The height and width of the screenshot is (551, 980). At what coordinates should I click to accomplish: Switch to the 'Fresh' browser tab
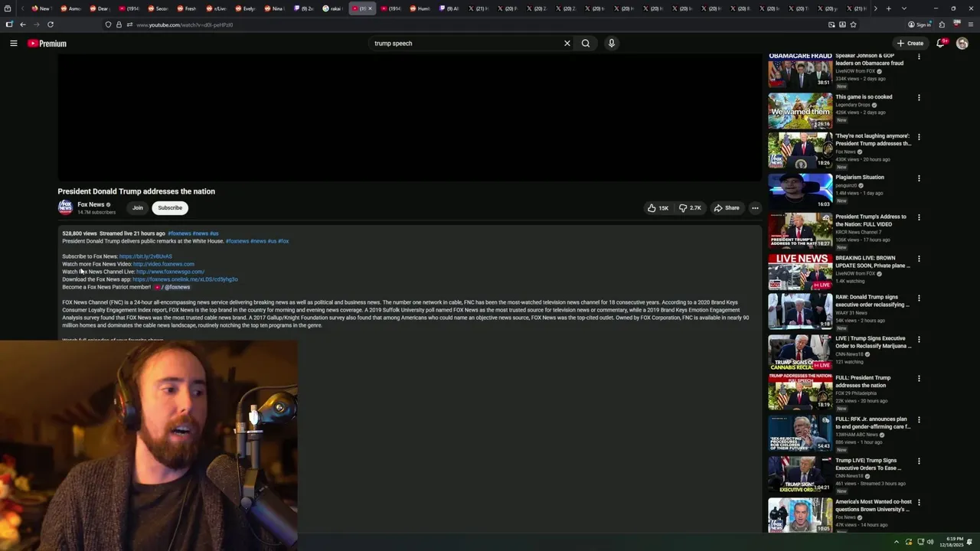(187, 8)
